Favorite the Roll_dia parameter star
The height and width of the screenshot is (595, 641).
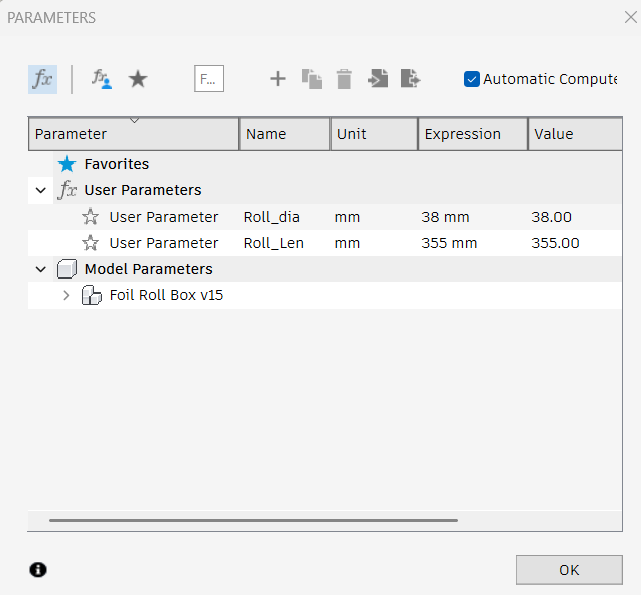(90, 217)
